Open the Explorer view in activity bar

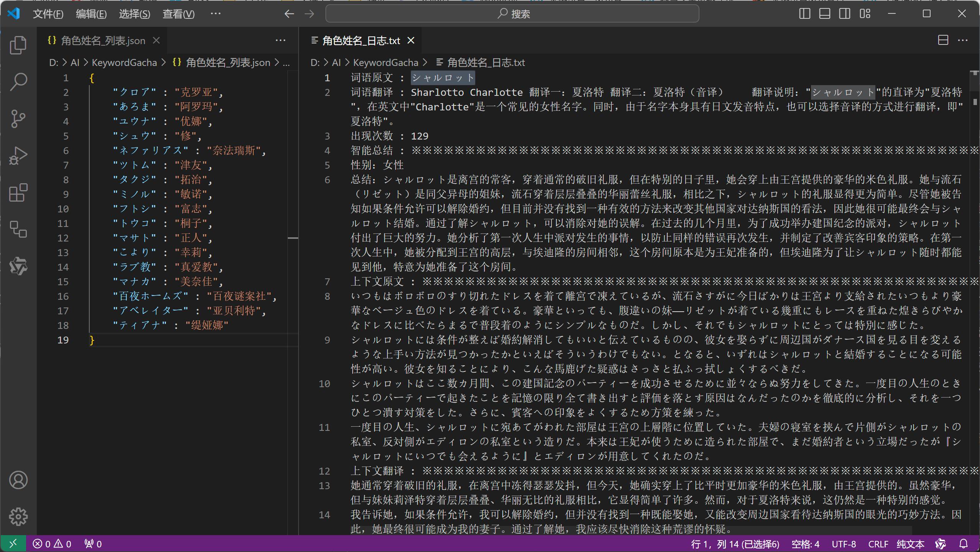click(18, 45)
